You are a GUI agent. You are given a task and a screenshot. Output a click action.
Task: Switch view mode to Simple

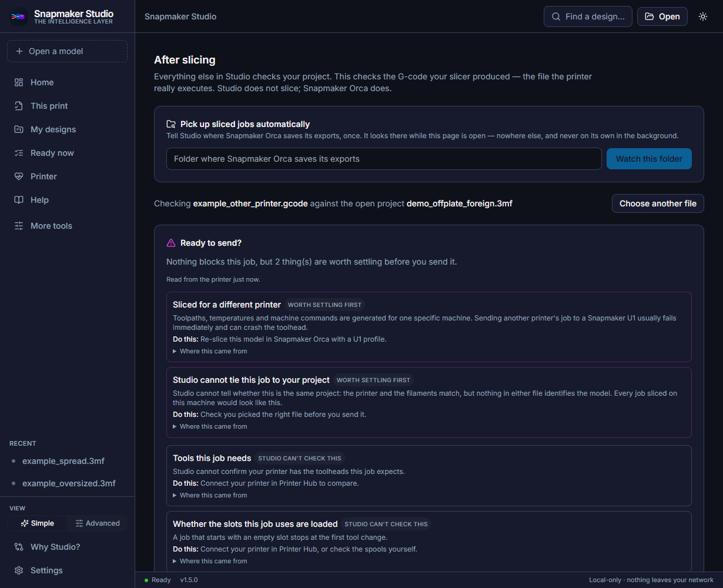click(x=37, y=523)
